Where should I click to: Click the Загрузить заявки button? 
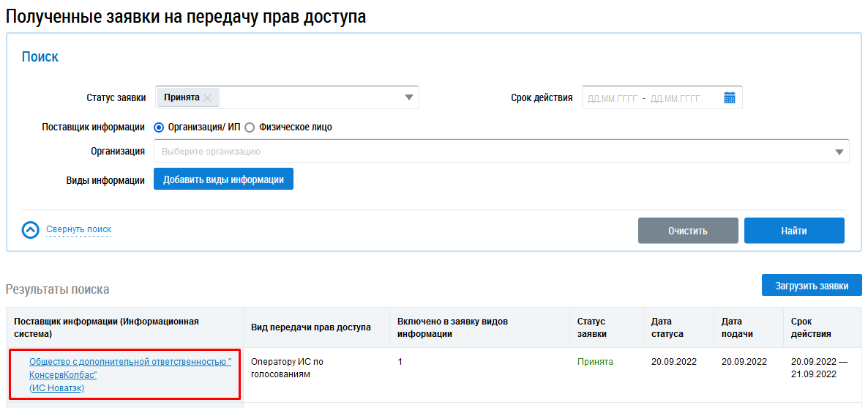pos(812,286)
